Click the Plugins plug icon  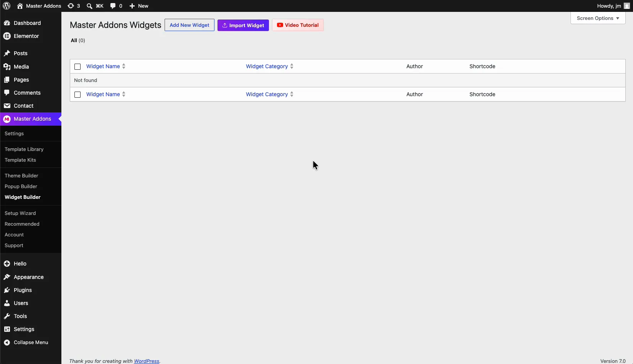(7, 290)
